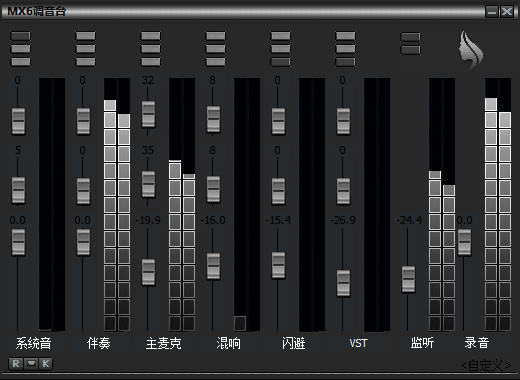Toggle the top switch above 伴奏 channel
The height and width of the screenshot is (380, 520).
85,36
